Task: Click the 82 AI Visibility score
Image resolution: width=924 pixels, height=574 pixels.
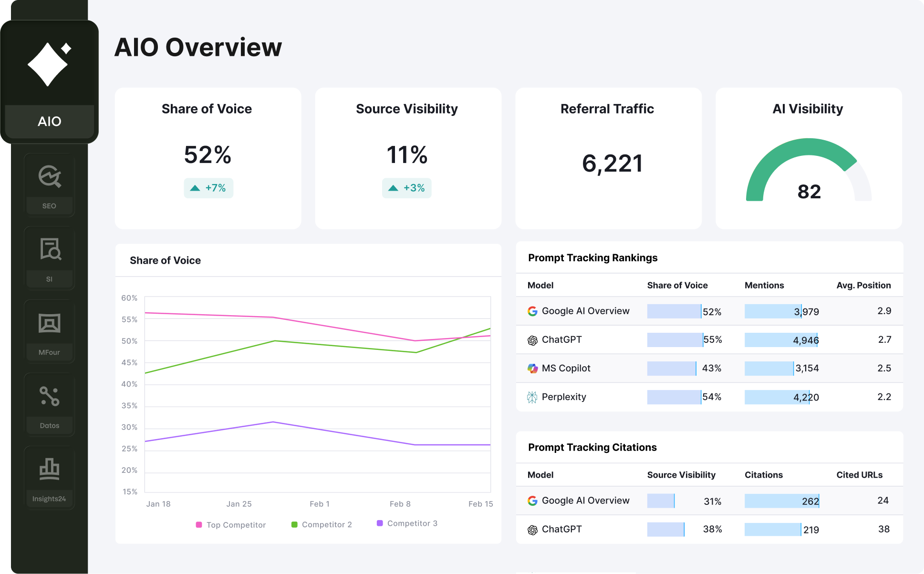Action: pos(809,192)
